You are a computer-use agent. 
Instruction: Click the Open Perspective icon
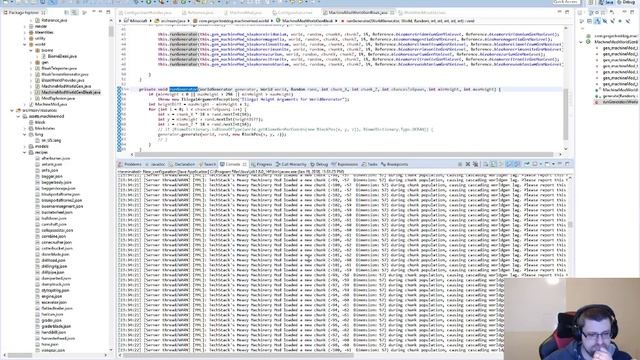click(591, 2)
